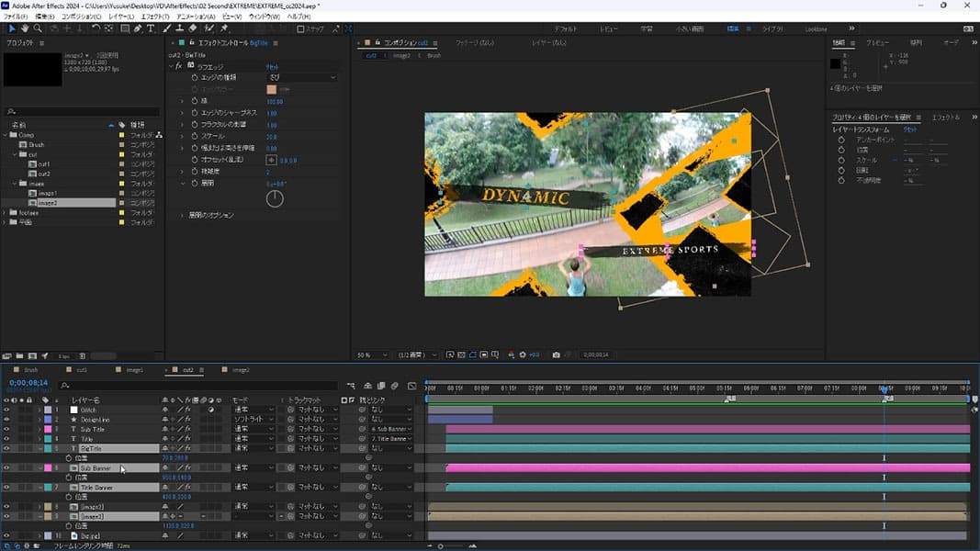Select image1 composition in project panel
980x551 pixels.
(x=48, y=194)
